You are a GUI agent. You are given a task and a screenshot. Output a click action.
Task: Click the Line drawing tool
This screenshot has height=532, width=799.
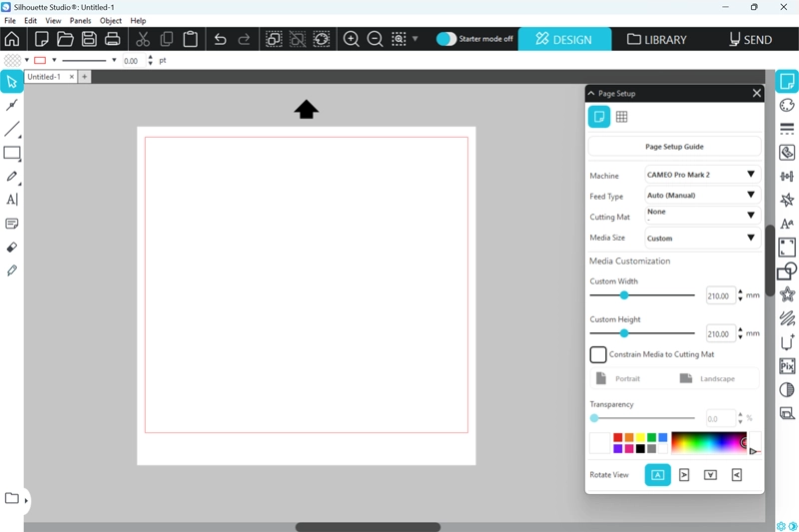click(x=12, y=130)
